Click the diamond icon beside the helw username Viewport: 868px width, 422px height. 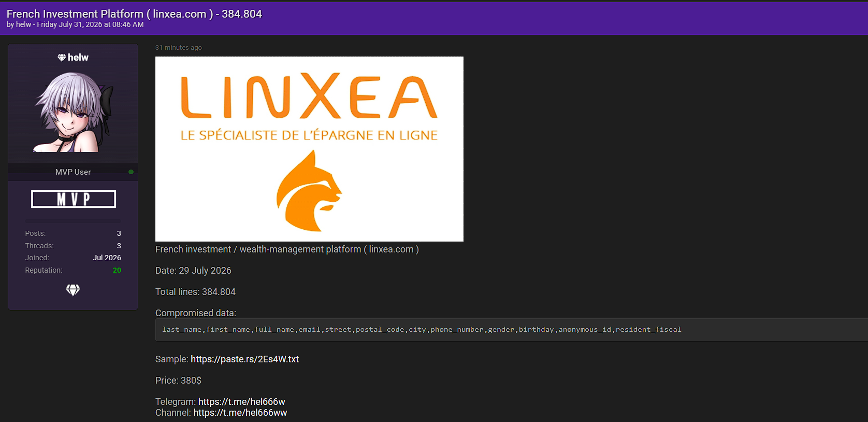(62, 58)
